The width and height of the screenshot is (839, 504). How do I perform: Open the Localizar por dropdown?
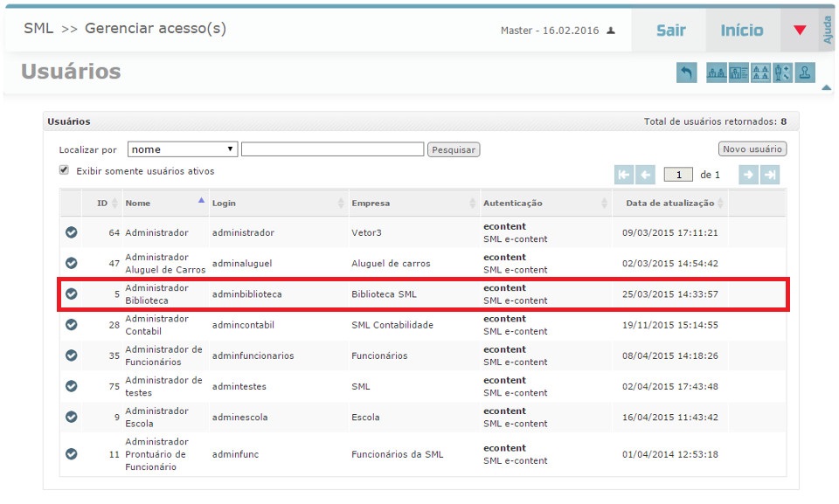[184, 149]
